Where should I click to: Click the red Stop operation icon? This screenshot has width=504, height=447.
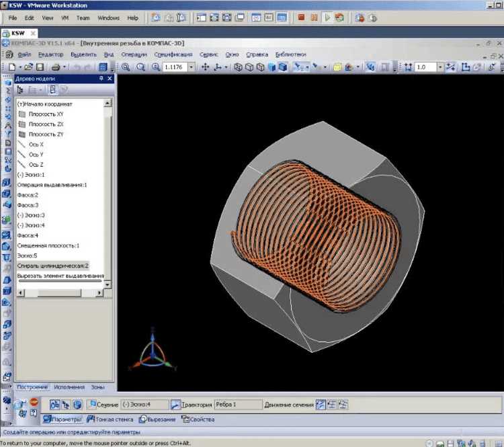point(33,403)
